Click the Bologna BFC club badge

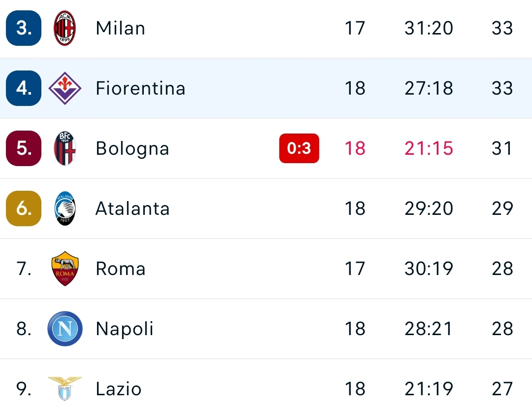point(65,148)
